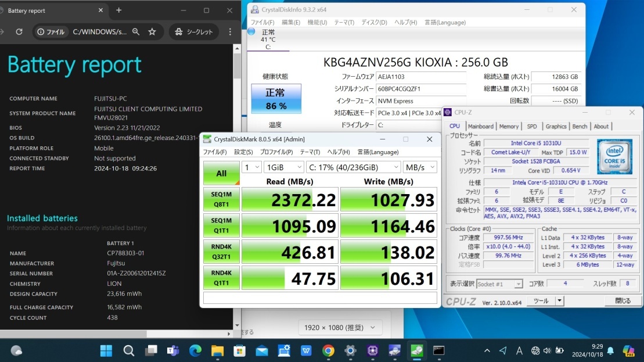Switch to CrystalDiskMark taskbar icon
This screenshot has width=644, height=362.
(417, 350)
